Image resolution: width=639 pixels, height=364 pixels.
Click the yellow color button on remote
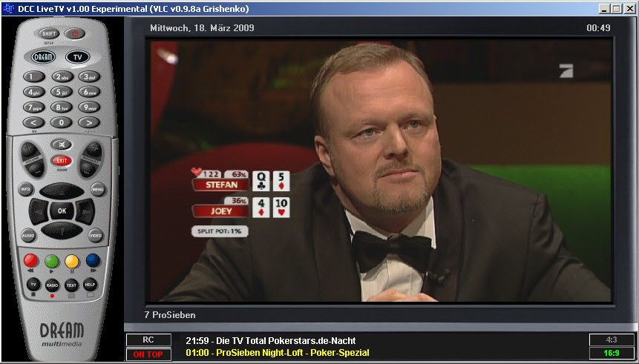(x=72, y=260)
